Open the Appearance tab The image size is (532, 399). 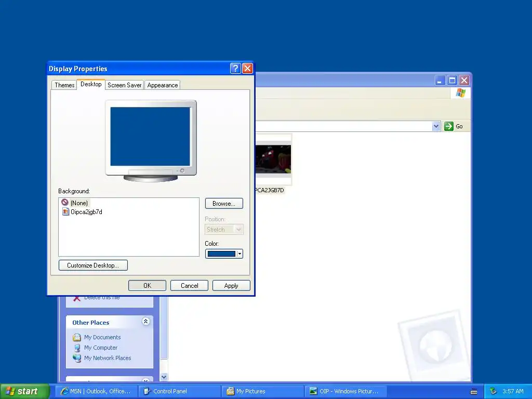tap(163, 85)
